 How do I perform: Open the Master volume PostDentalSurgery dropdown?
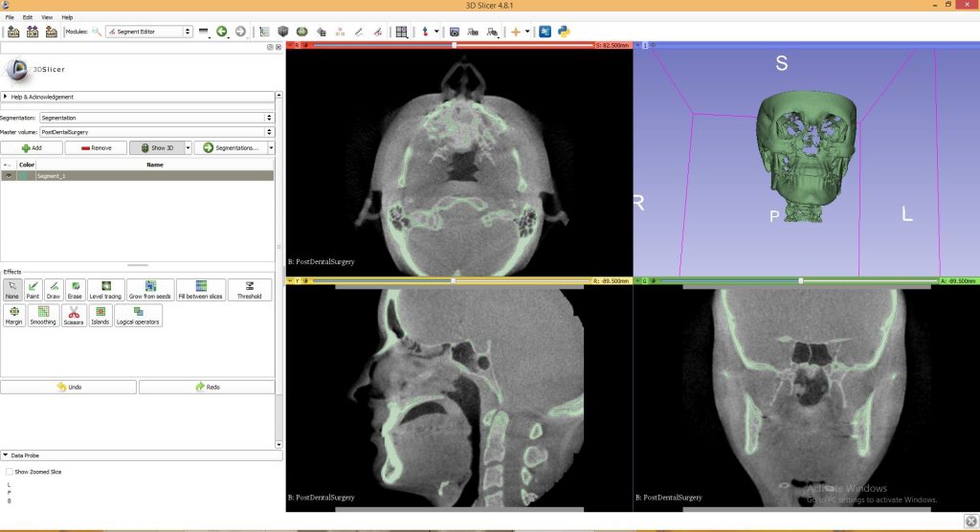[156, 132]
